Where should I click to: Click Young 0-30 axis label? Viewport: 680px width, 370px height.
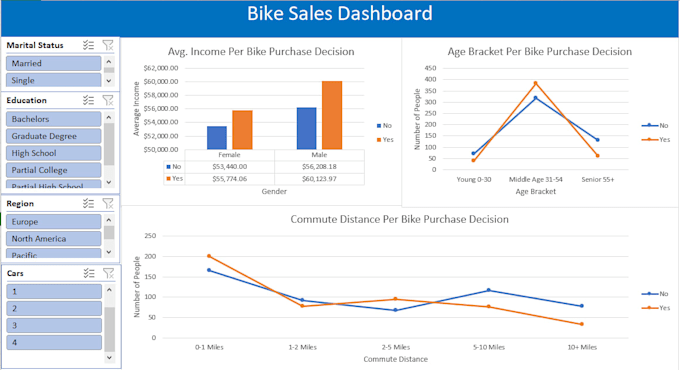[x=474, y=179]
